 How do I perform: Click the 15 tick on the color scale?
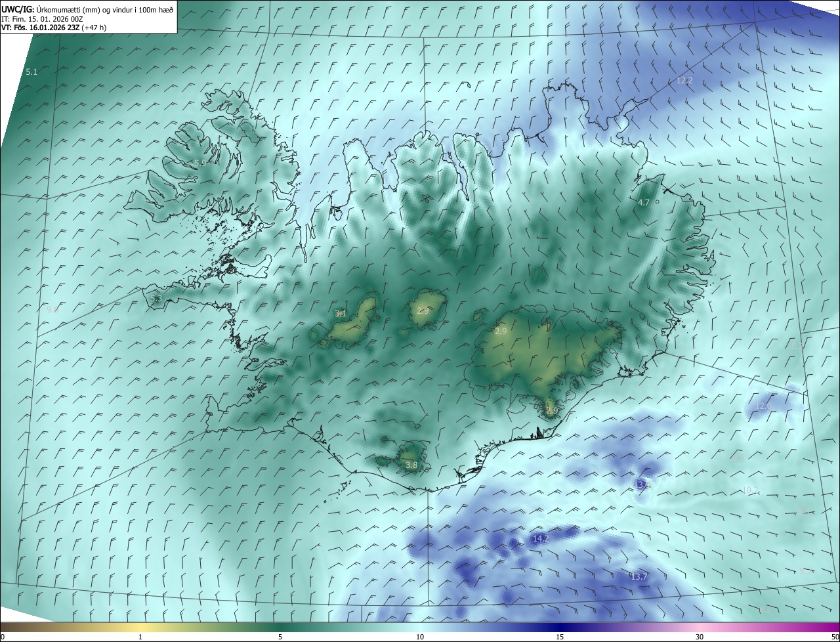[x=560, y=637]
